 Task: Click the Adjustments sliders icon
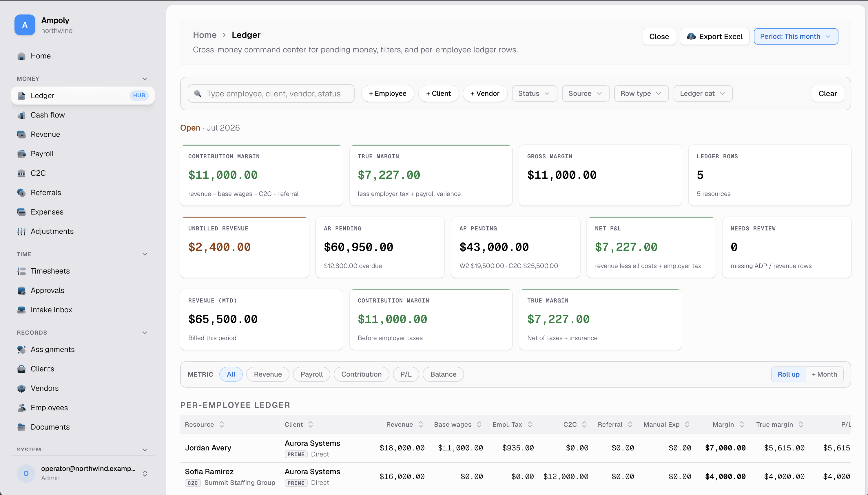tap(21, 232)
